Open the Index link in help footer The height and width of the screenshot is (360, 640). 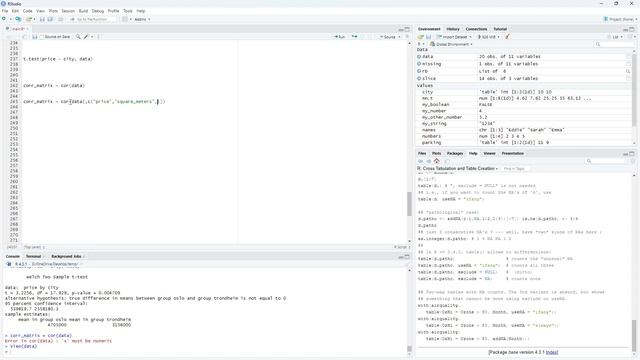tap(552, 352)
